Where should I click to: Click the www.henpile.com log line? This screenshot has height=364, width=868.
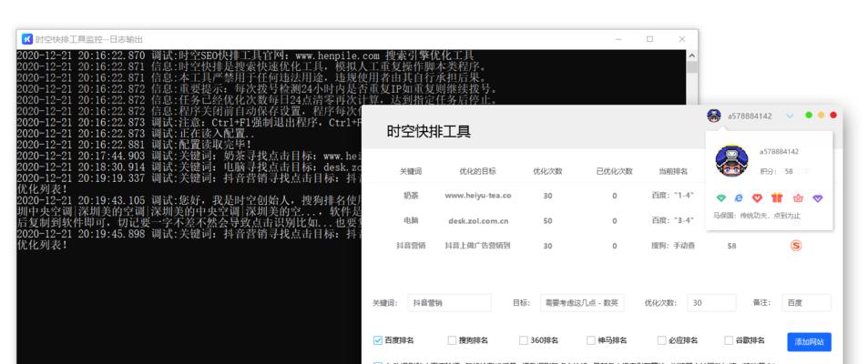coord(245,56)
